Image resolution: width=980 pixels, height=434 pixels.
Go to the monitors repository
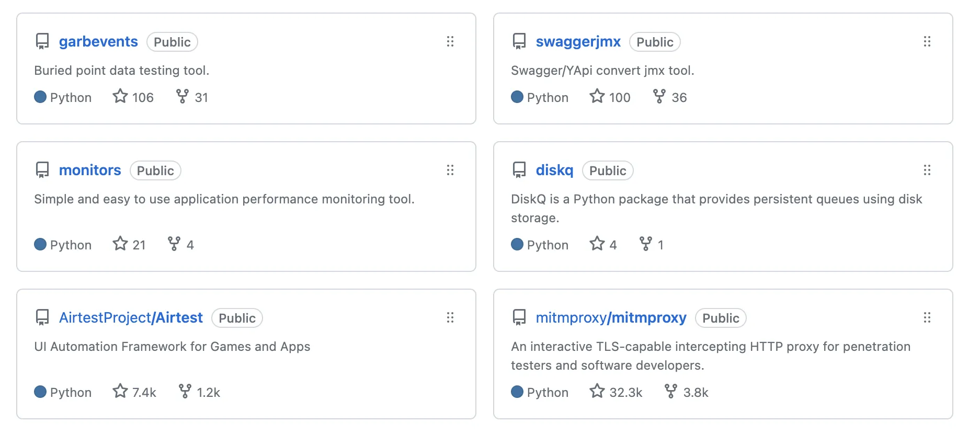pyautogui.click(x=90, y=170)
